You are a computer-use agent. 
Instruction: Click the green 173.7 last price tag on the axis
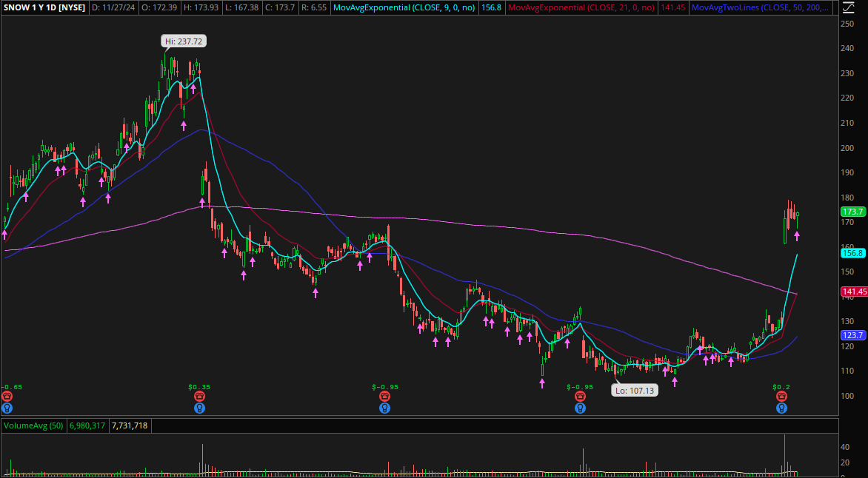click(x=852, y=212)
